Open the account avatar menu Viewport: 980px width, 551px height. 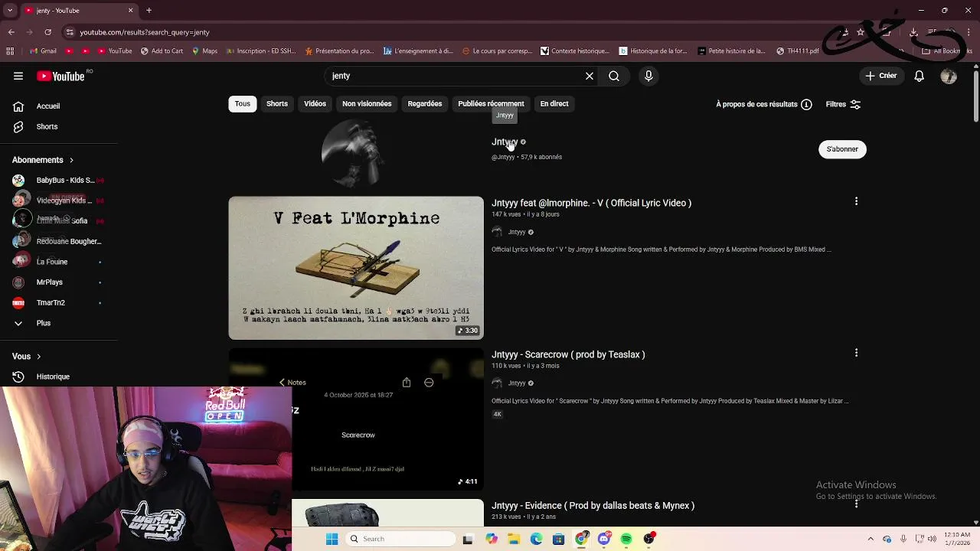[949, 76]
